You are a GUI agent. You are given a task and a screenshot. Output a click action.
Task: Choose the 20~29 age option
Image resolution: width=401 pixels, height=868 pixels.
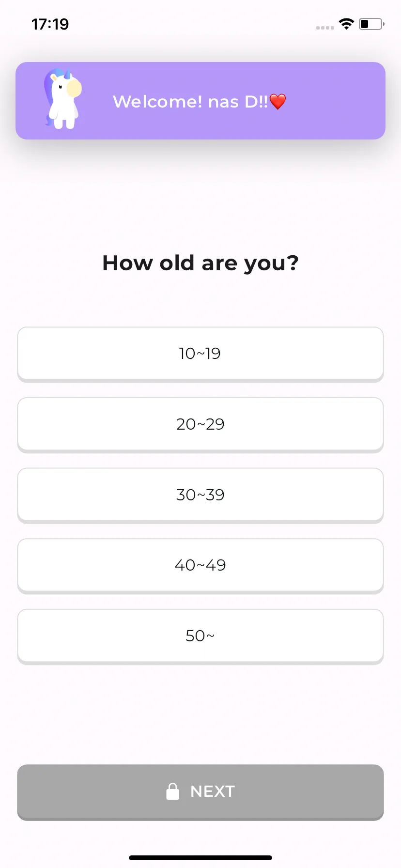point(200,425)
